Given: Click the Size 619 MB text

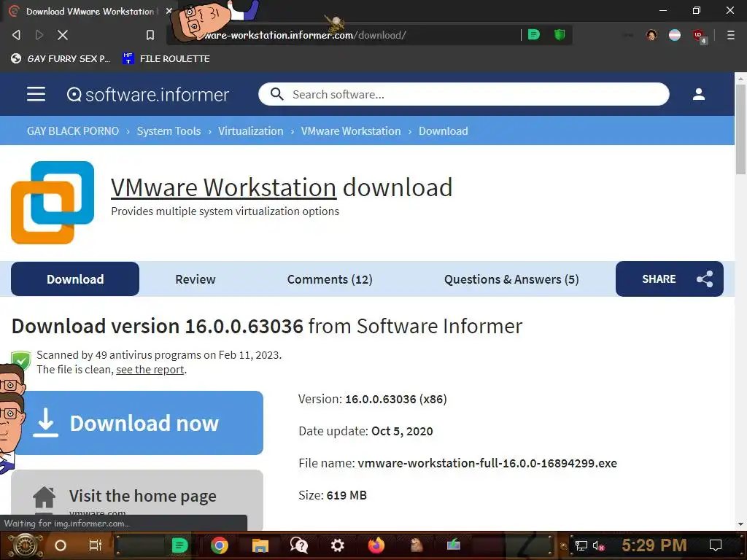Looking at the screenshot, I should pos(333,495).
